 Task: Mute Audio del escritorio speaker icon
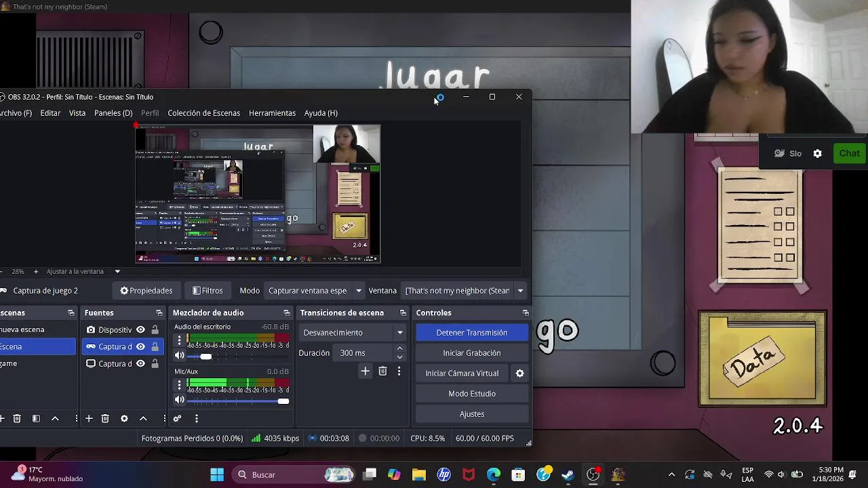coord(179,356)
